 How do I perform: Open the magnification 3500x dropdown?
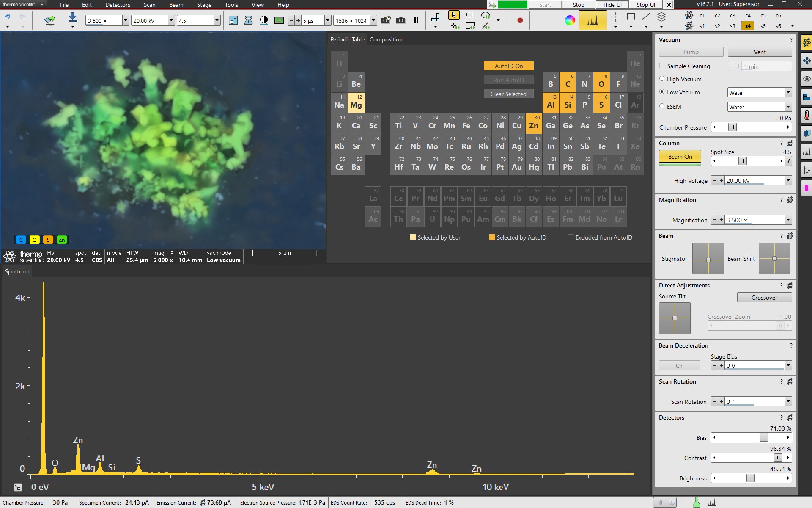click(125, 20)
